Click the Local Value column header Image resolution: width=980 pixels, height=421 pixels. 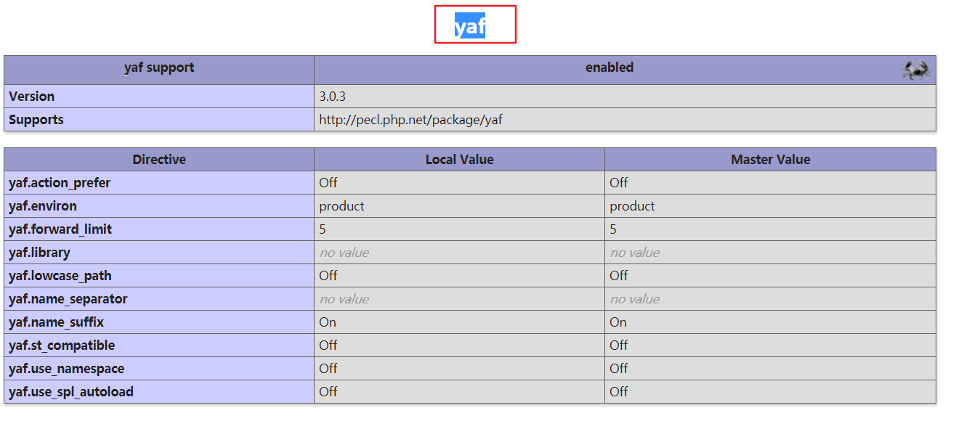459,160
